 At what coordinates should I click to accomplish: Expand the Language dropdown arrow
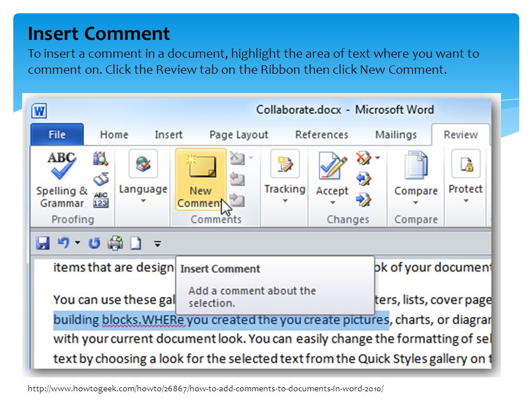143,201
